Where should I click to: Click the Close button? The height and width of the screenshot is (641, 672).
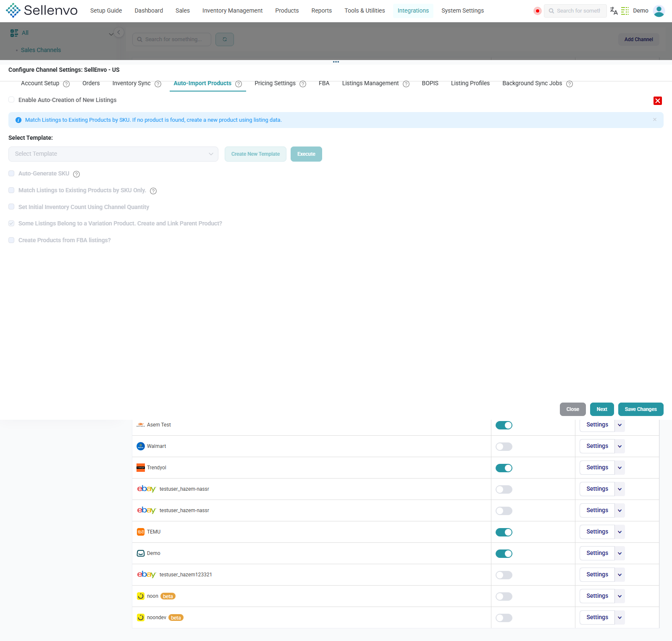click(x=573, y=409)
